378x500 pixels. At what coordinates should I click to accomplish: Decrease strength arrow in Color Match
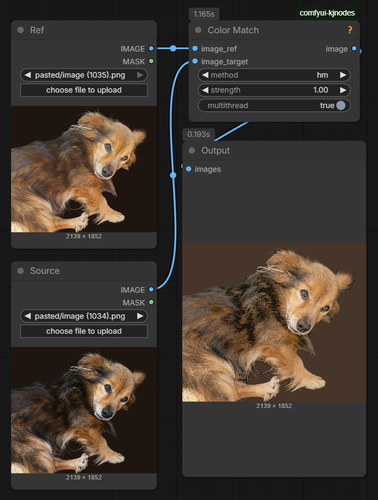[x=205, y=90]
